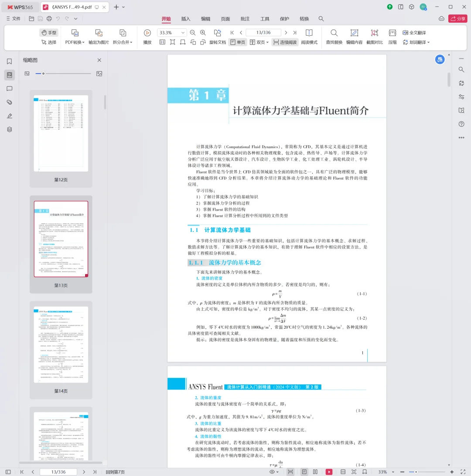
Task: Open the comments panel sidebar icon
Action: [x=10, y=88]
